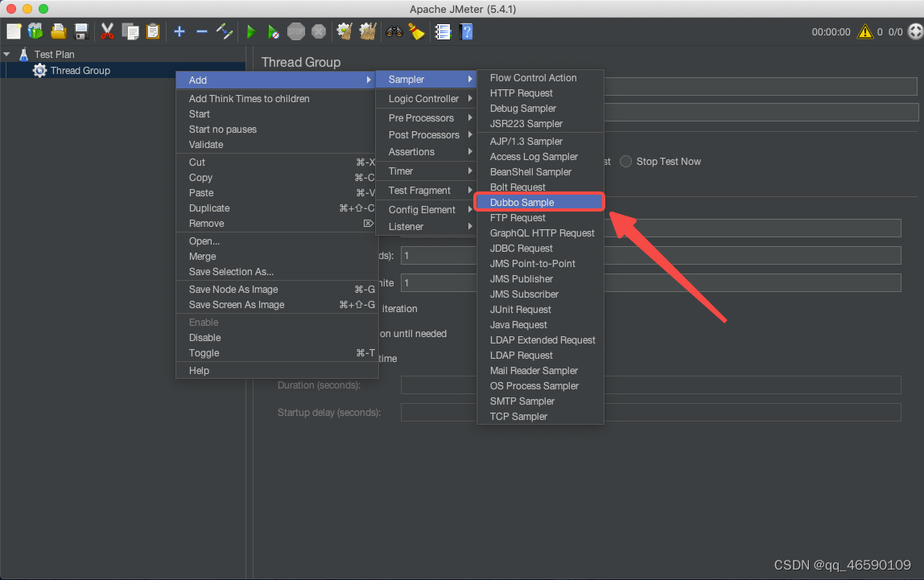Expand the Pre Processors submenu
This screenshot has height=580, width=924.
pos(427,117)
